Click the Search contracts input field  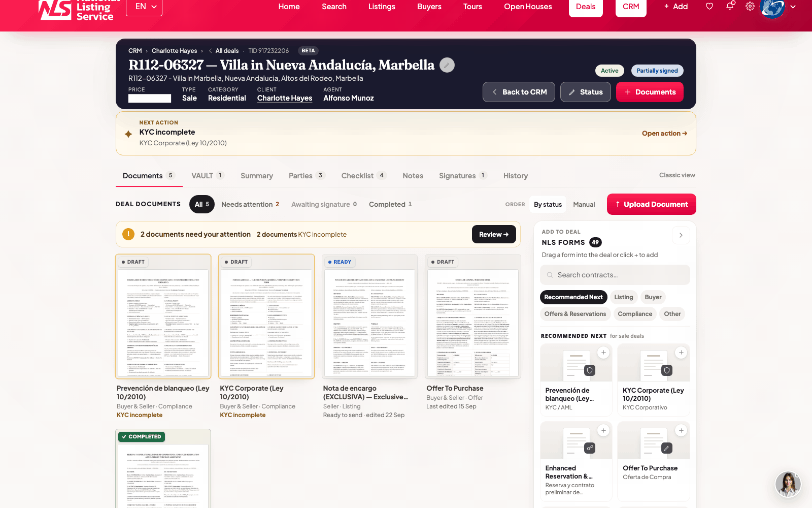[615, 275]
